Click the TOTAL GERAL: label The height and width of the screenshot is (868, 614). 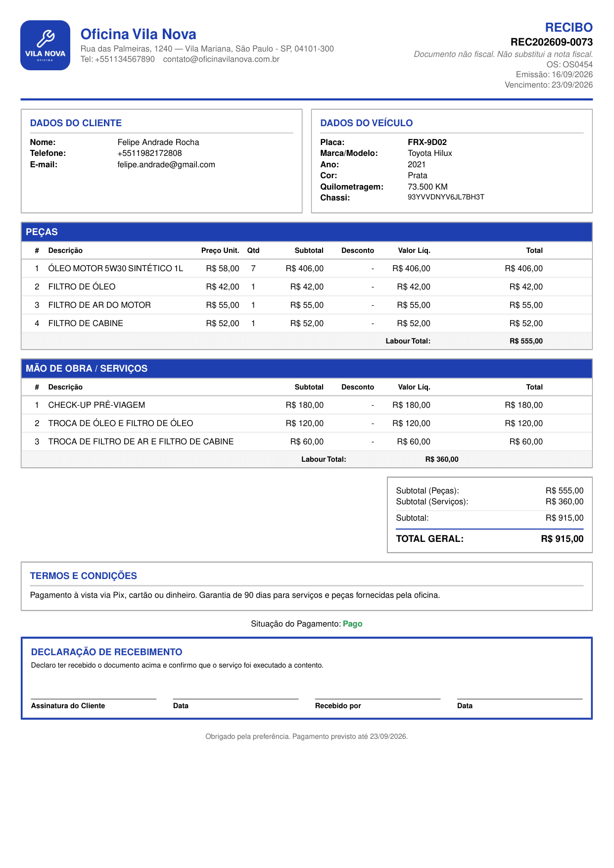click(x=430, y=539)
